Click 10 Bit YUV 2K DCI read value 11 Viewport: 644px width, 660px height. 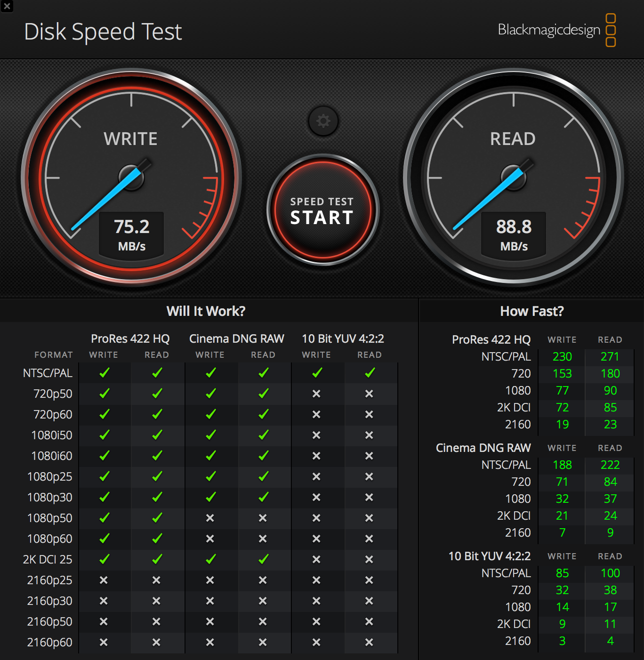pyautogui.click(x=611, y=624)
